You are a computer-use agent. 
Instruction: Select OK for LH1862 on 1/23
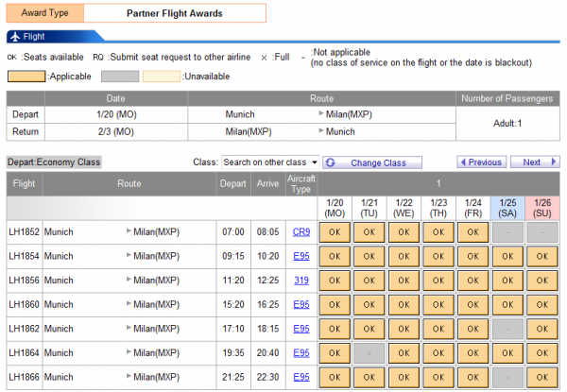point(438,330)
